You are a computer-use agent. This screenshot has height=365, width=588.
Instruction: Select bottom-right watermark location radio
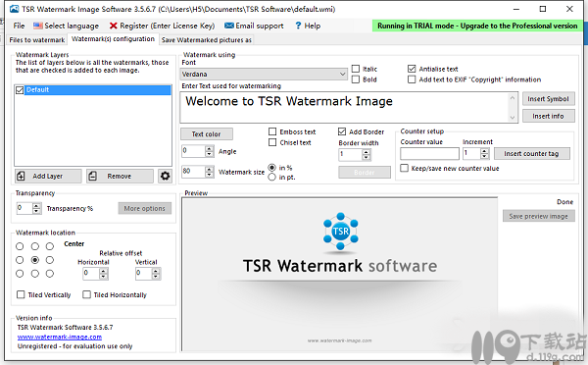click(x=50, y=274)
